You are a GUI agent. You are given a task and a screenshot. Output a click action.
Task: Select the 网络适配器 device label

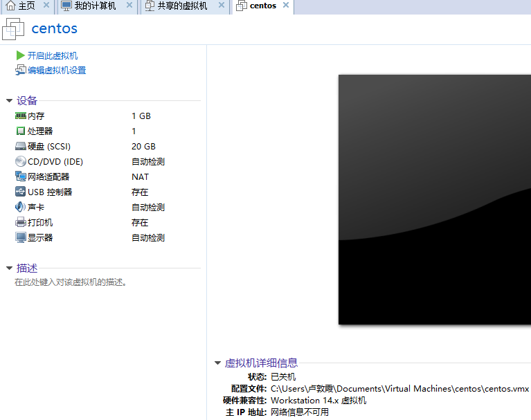click(x=48, y=176)
